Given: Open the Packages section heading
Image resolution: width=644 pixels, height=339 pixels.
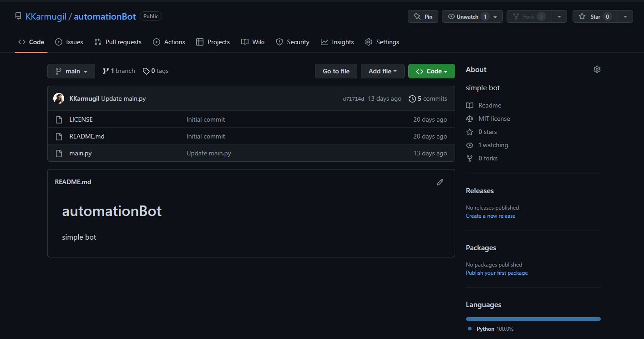Looking at the screenshot, I should click(x=481, y=247).
